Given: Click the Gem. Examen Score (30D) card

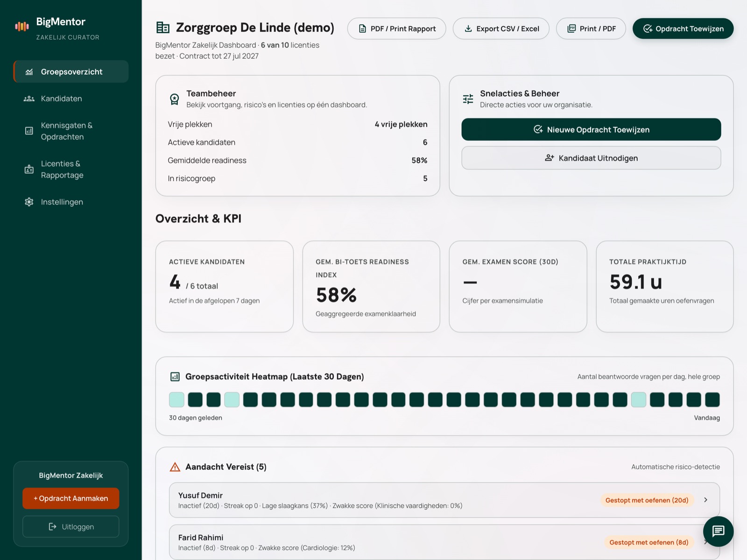Looking at the screenshot, I should [518, 286].
